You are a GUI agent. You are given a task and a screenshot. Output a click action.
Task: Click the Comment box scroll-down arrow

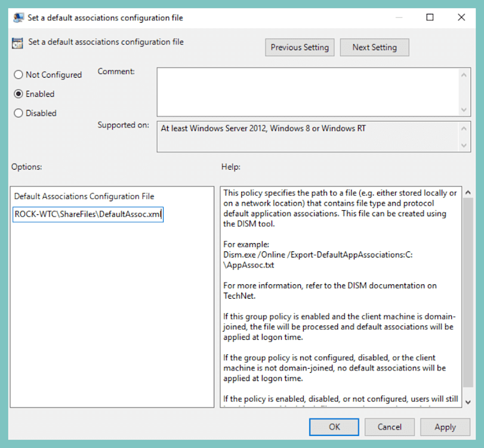point(465,110)
